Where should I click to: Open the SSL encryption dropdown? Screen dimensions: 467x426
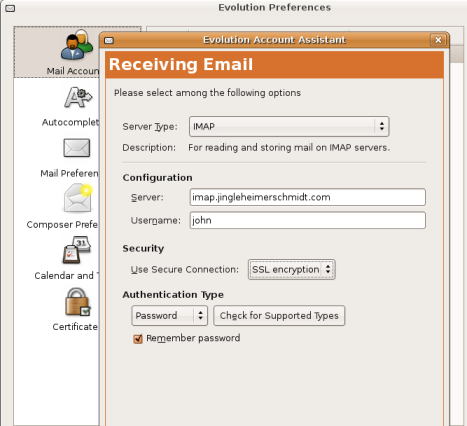(x=291, y=269)
